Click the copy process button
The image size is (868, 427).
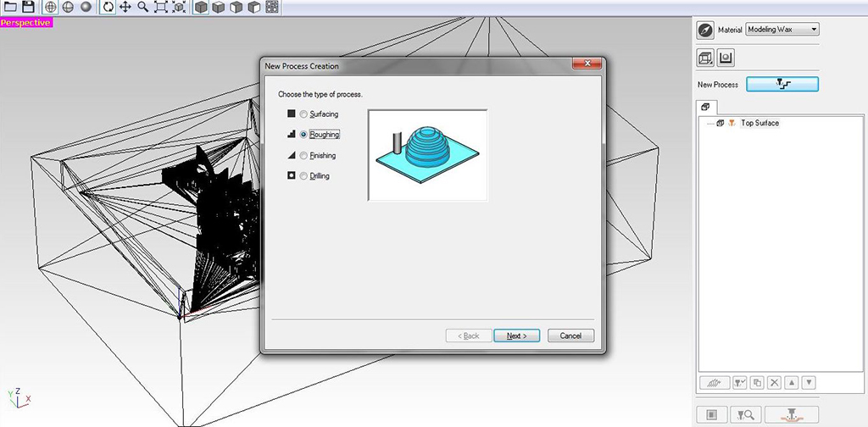(757, 383)
